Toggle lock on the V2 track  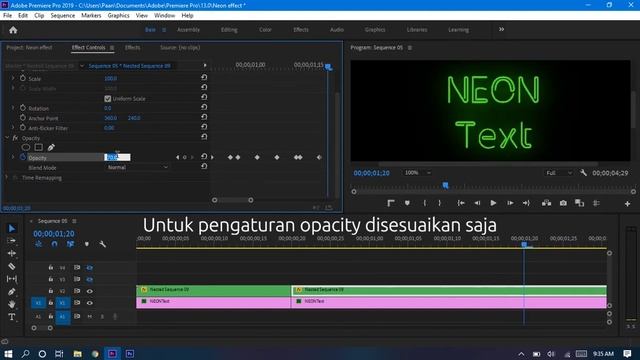click(51, 291)
